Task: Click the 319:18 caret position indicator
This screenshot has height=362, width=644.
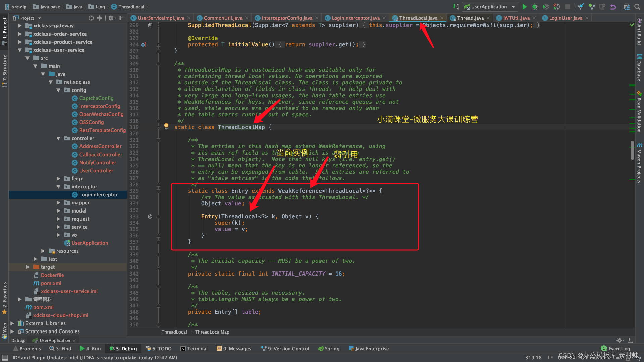Action: pos(533,358)
